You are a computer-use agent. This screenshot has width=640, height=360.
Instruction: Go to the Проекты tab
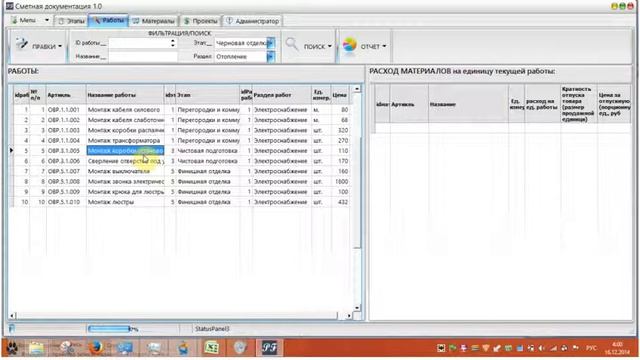(200, 21)
